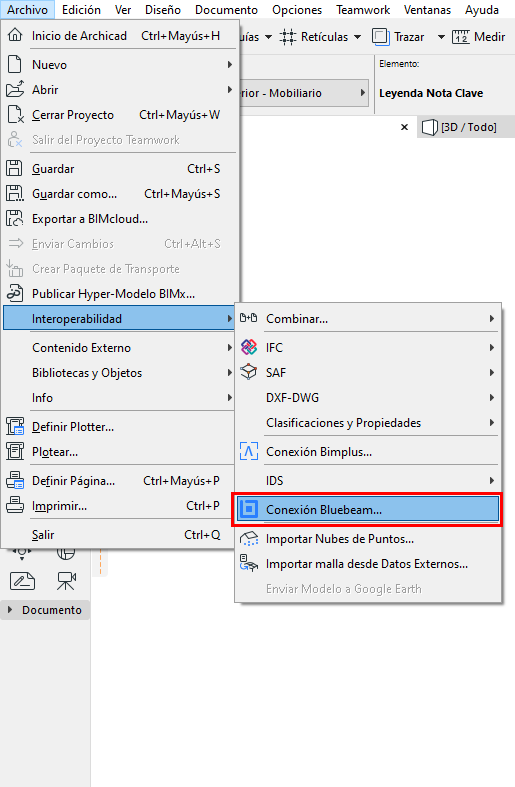Choose Importar malla desde Datos Externos...

(368, 564)
